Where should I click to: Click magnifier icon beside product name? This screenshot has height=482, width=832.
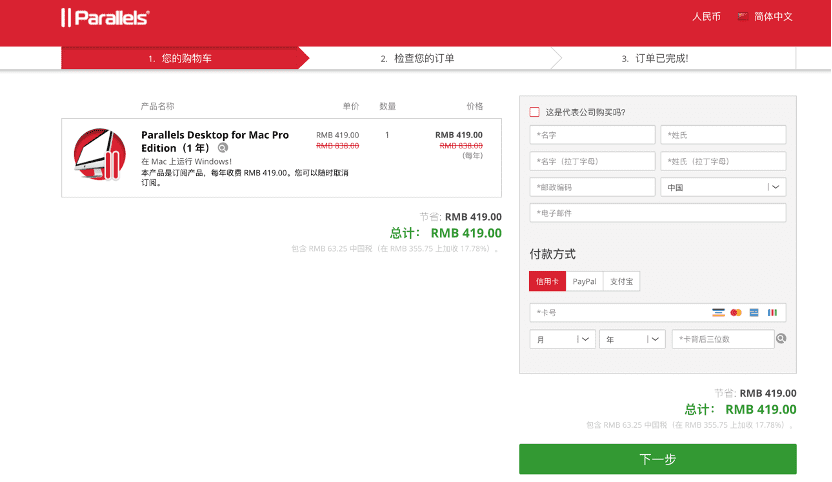coord(223,148)
